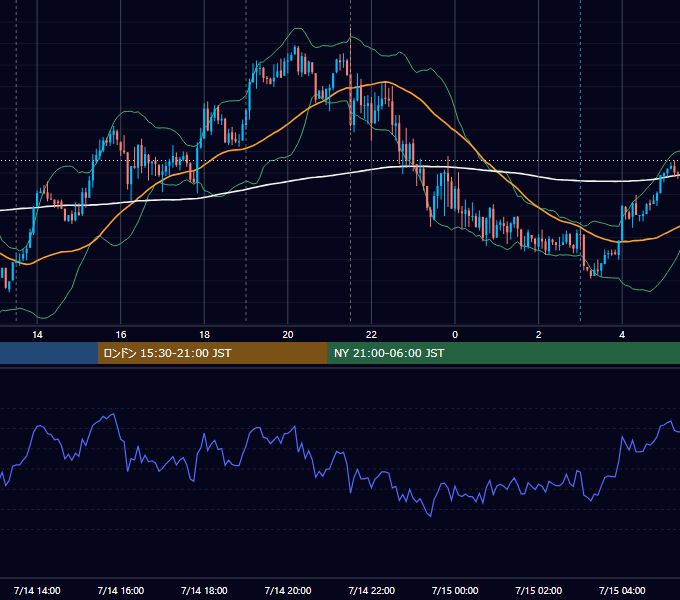The width and height of the screenshot is (680, 600).
Task: Click hour label 22 on price chart axis
Action: pyautogui.click(x=372, y=335)
